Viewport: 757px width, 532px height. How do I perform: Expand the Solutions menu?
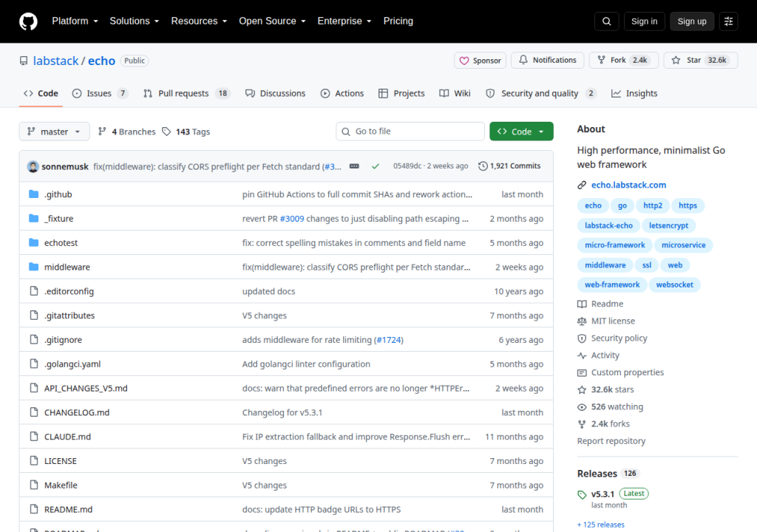(x=135, y=21)
